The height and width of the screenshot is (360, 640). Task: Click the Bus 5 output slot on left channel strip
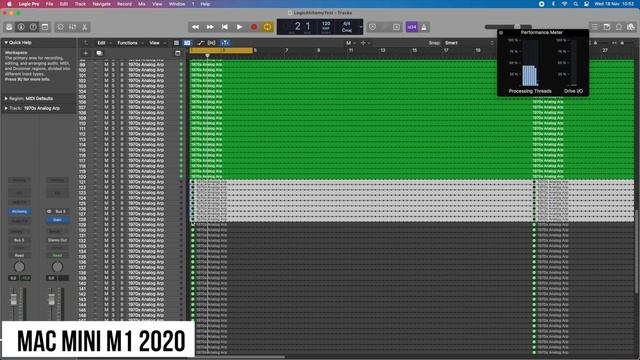point(19,240)
